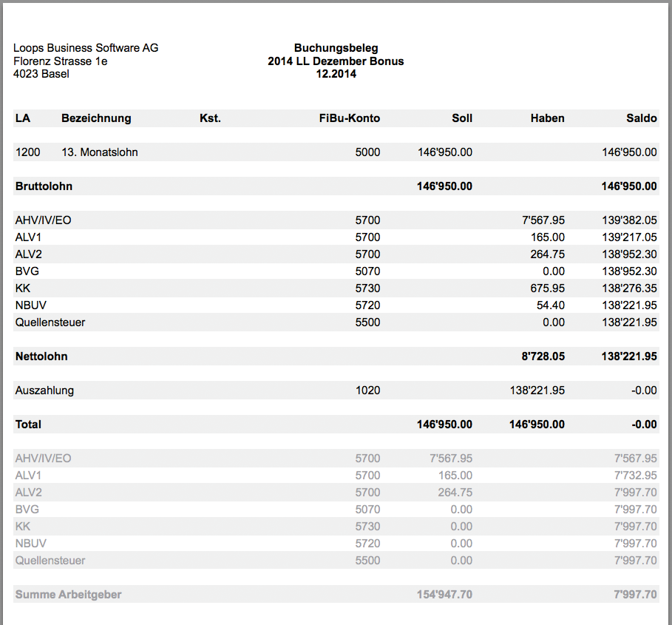Click the bold Total row label
The width and height of the screenshot is (672, 625).
[28, 425]
